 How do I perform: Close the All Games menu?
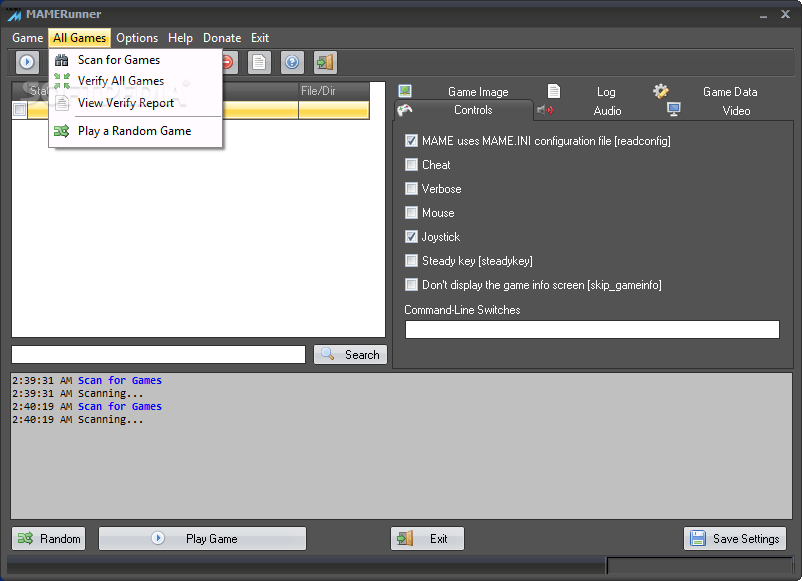pos(79,38)
